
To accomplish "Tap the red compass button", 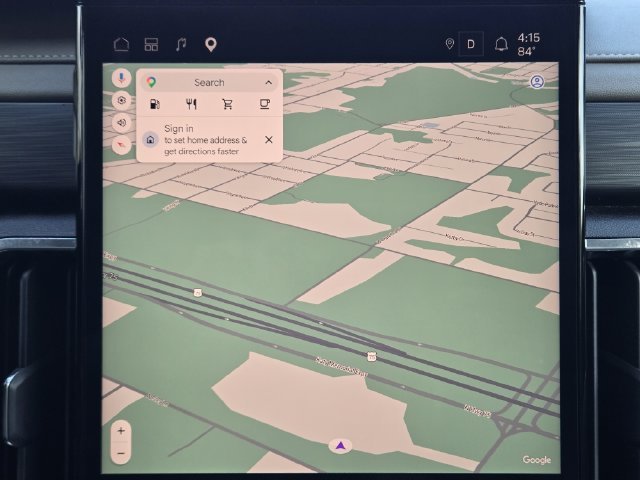I will 121,144.
